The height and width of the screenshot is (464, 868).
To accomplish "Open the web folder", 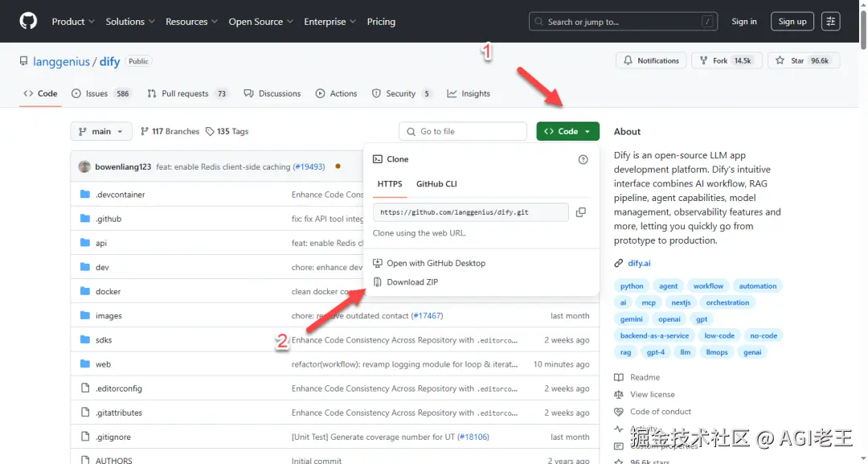I will 103,364.
